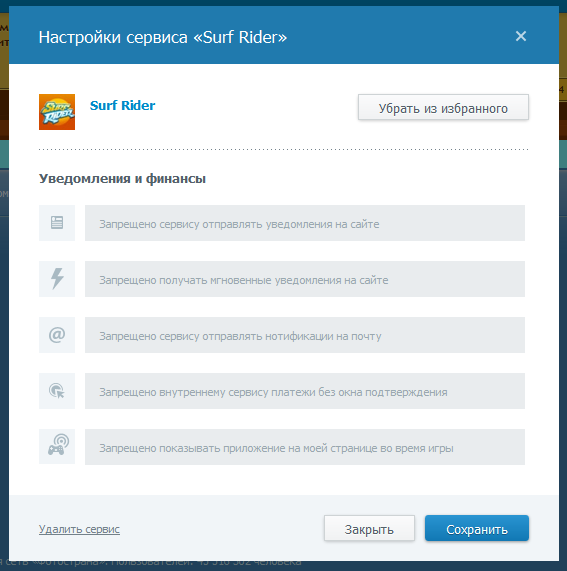Click the cursor payment confirmation icon
This screenshot has height=571, width=567.
pyautogui.click(x=57, y=391)
